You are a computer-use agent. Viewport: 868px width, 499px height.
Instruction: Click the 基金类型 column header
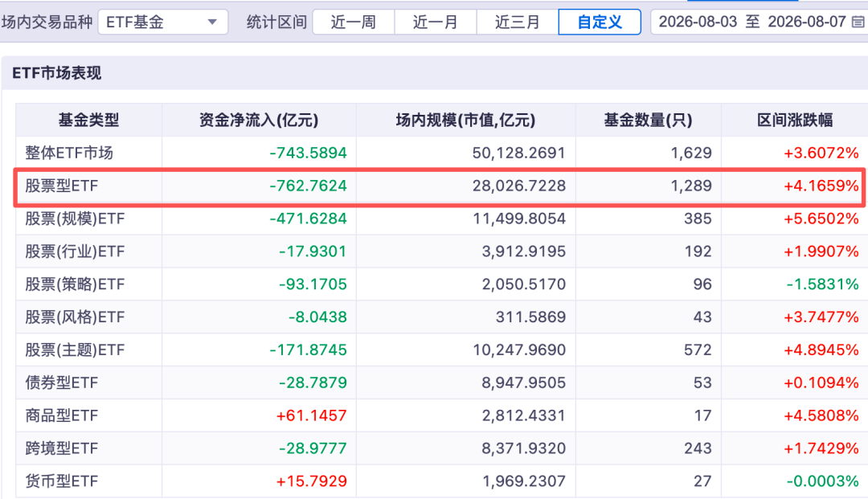pos(88,120)
